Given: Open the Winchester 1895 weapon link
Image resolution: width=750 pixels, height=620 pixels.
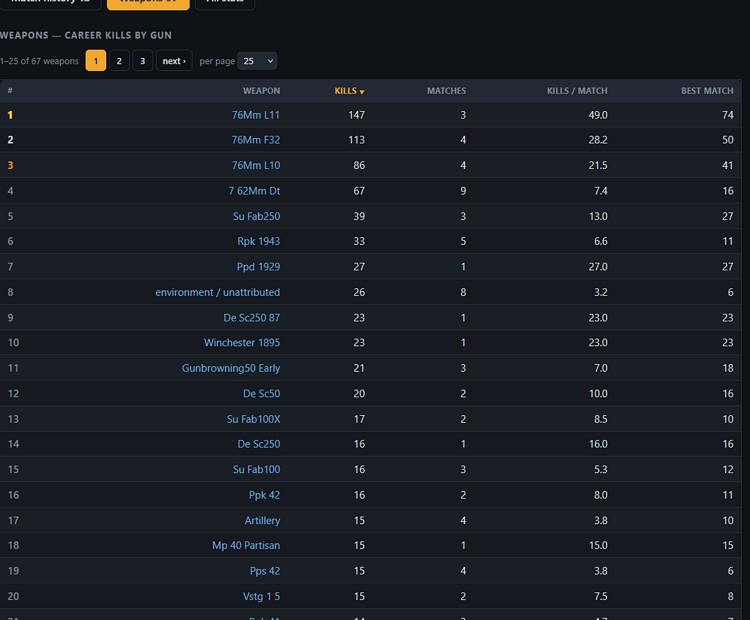Looking at the screenshot, I should (242, 343).
